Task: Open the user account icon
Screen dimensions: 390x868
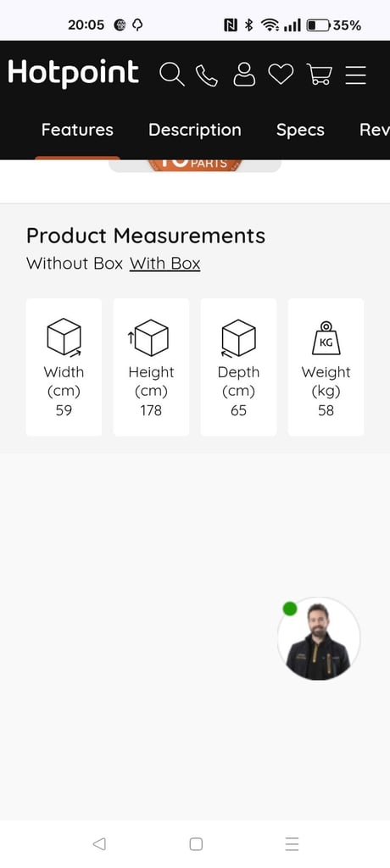Action: tap(244, 75)
